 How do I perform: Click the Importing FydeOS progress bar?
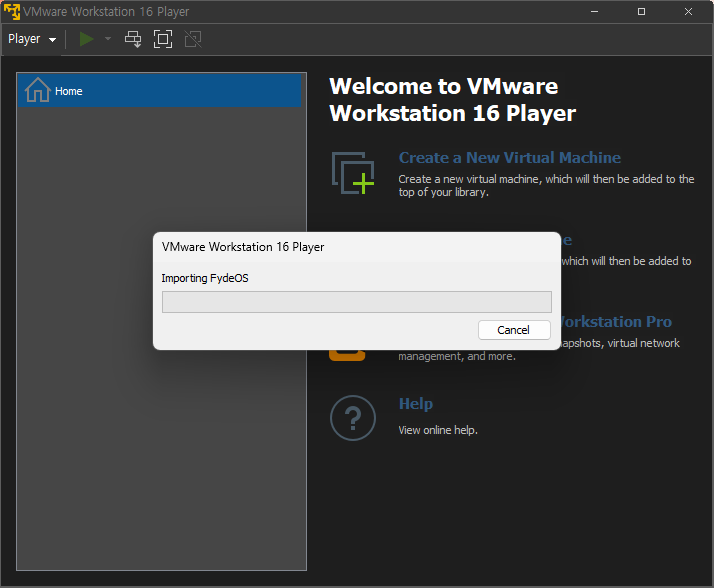[357, 302]
